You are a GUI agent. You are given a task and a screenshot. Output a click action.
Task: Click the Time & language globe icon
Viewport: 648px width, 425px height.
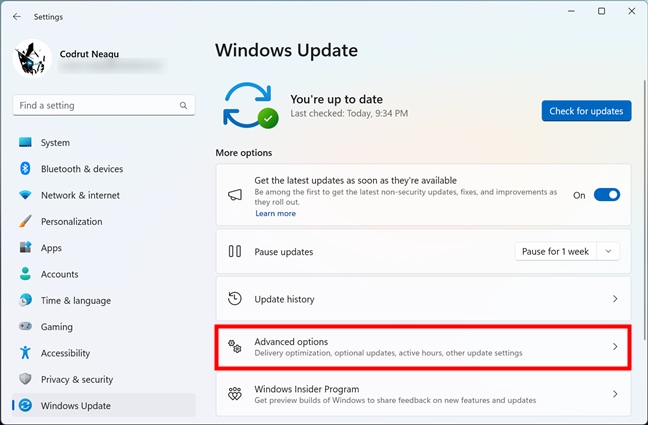(25, 300)
